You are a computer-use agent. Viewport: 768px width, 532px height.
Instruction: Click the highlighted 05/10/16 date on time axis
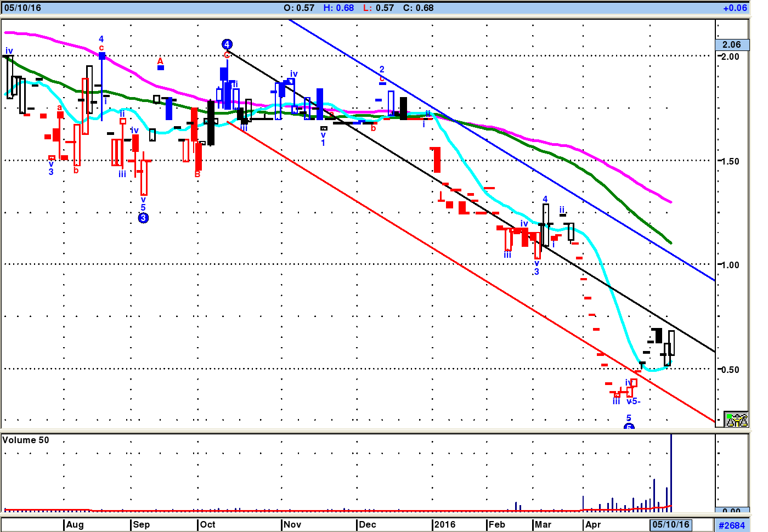670,524
